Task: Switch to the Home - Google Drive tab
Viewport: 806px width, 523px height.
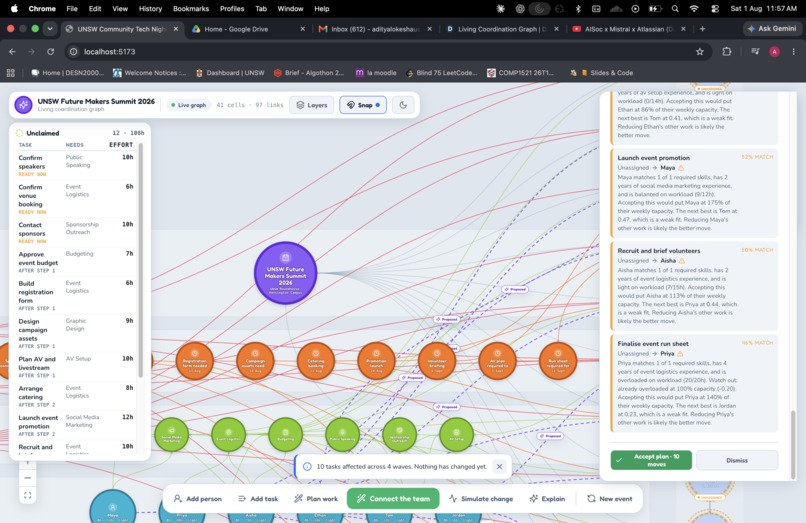Action: [248, 29]
